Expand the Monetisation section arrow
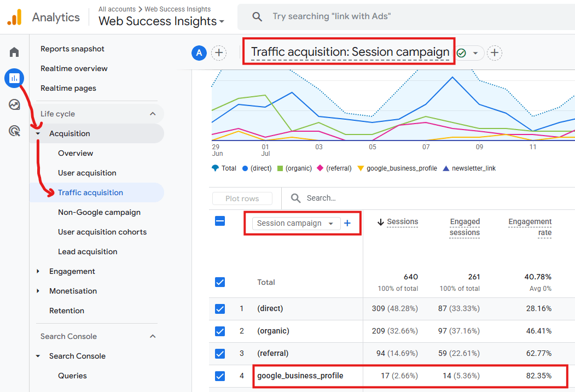575x392 pixels. tap(38, 291)
